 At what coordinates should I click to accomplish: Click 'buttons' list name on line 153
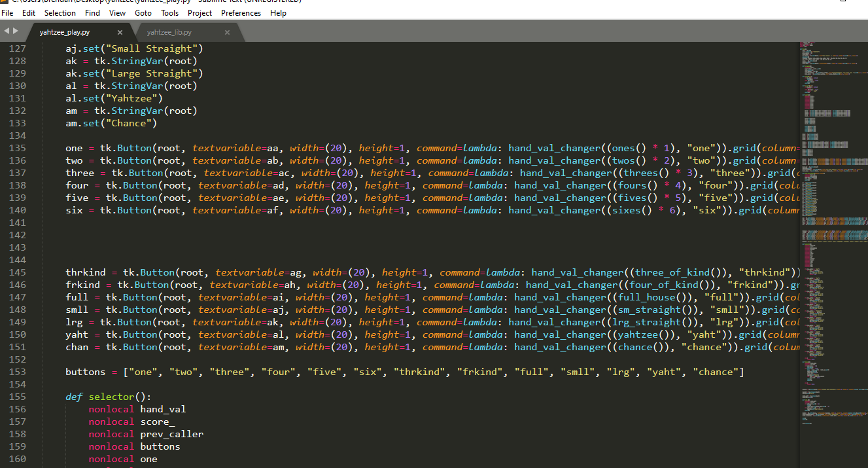(86, 372)
